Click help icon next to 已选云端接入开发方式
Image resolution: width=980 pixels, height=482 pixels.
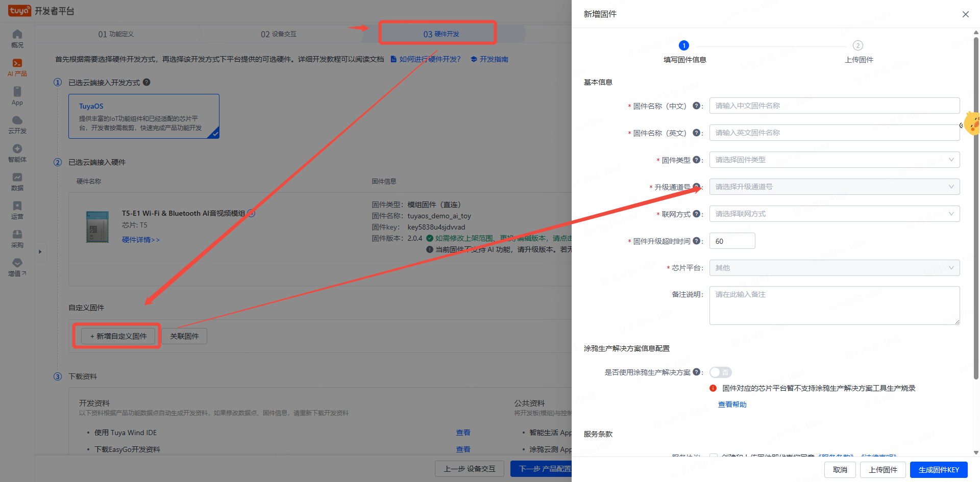click(146, 82)
